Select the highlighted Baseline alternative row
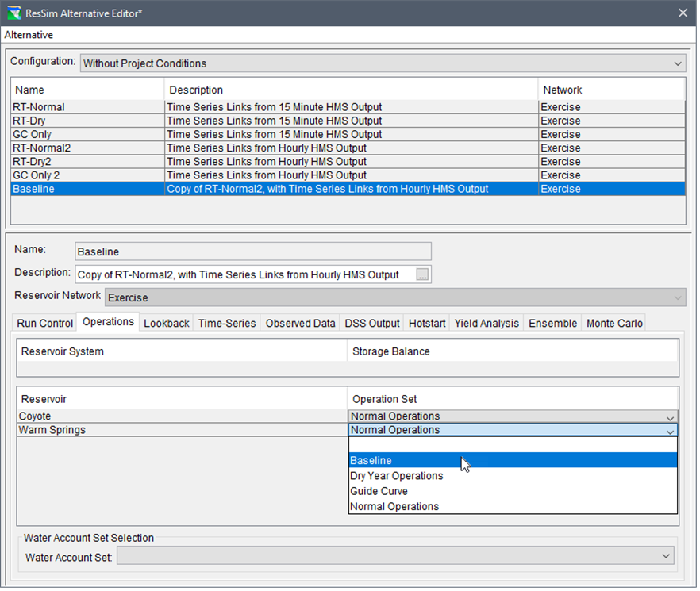This screenshot has width=700, height=591. [x=349, y=190]
